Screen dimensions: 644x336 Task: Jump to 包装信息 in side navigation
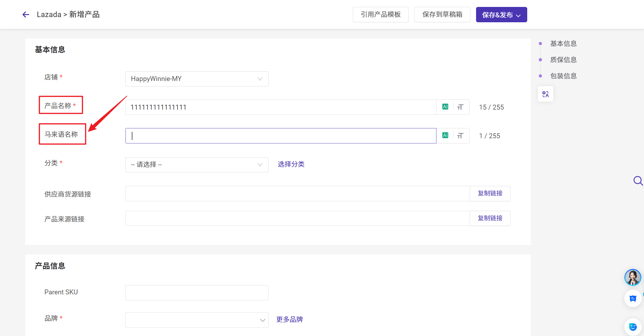(x=563, y=76)
